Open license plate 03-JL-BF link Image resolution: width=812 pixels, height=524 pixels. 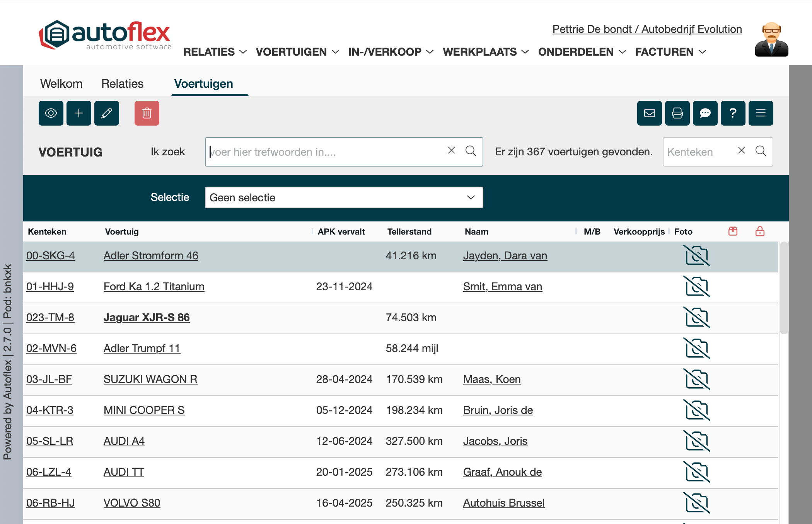(49, 379)
